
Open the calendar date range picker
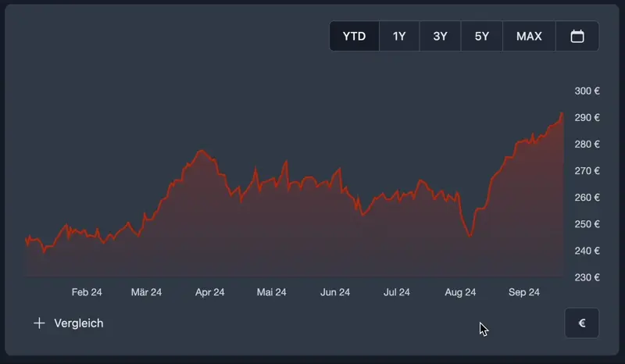pos(577,36)
